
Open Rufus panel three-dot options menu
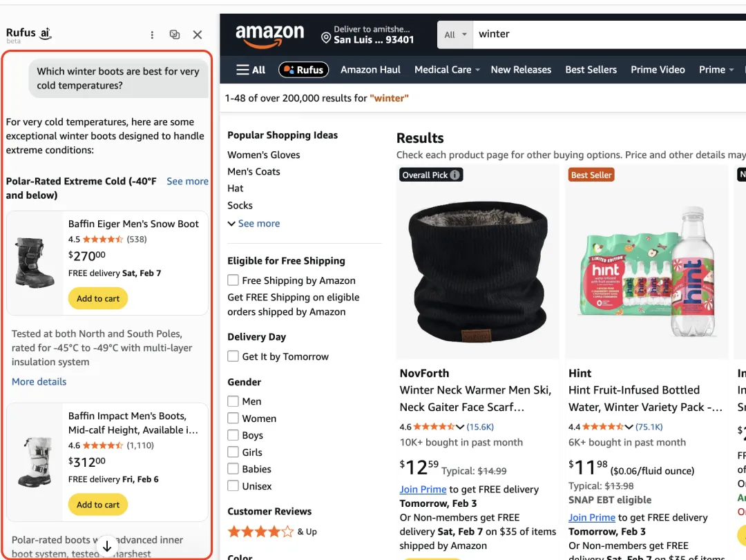(x=152, y=35)
